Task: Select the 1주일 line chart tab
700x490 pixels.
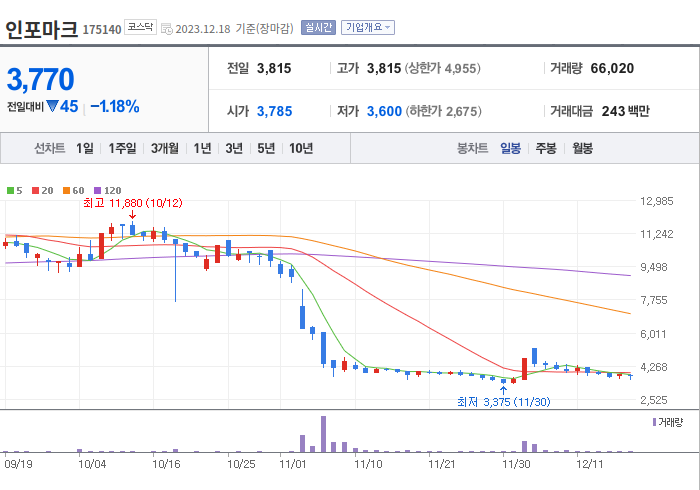Action: pyautogui.click(x=122, y=148)
